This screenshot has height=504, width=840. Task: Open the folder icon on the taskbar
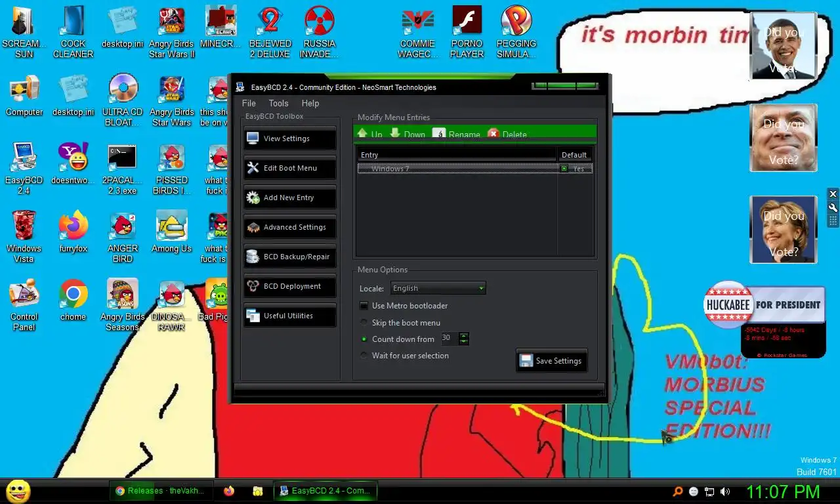click(259, 491)
